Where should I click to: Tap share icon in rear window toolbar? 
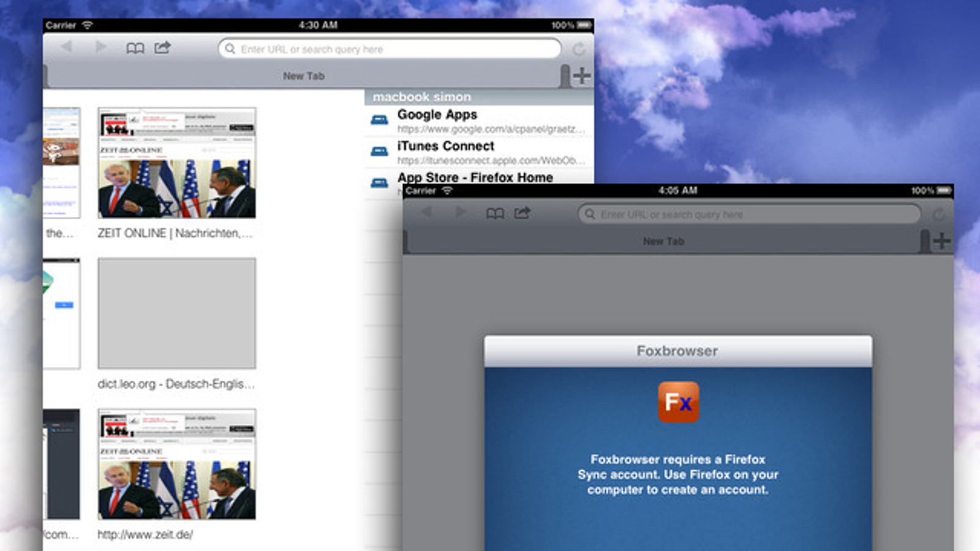pyautogui.click(x=162, y=47)
